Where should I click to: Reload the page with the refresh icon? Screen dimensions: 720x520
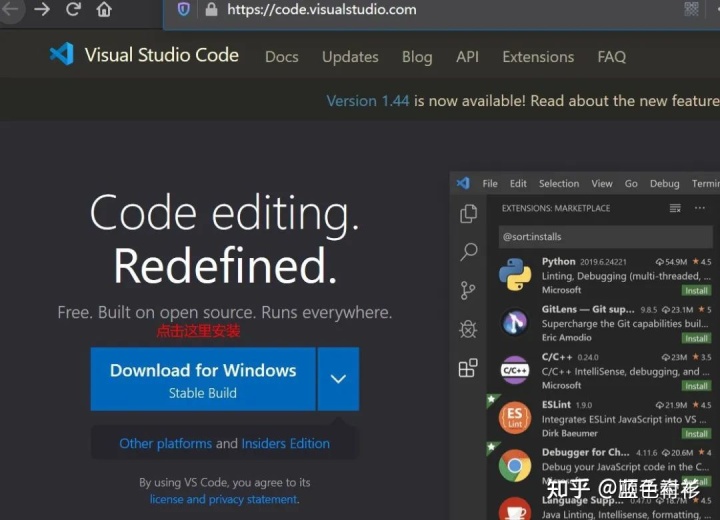coord(73,9)
